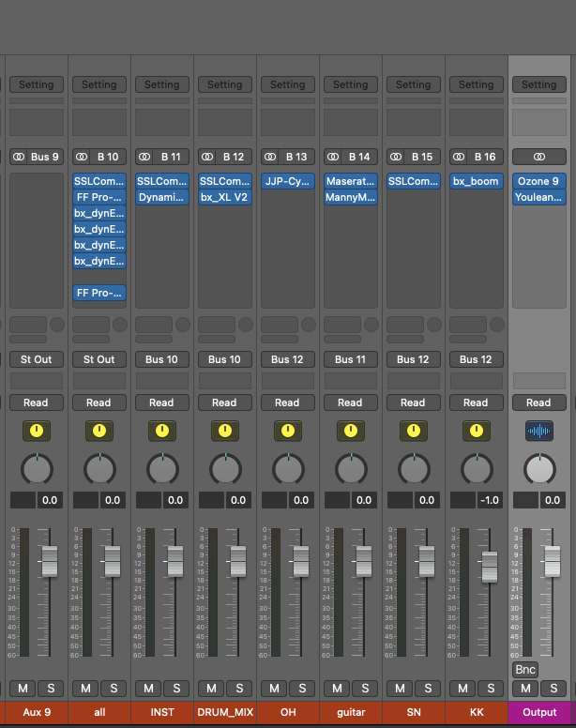Click stereo icon beside B 13 input
Viewport: 576px width, 728px height.
point(270,157)
